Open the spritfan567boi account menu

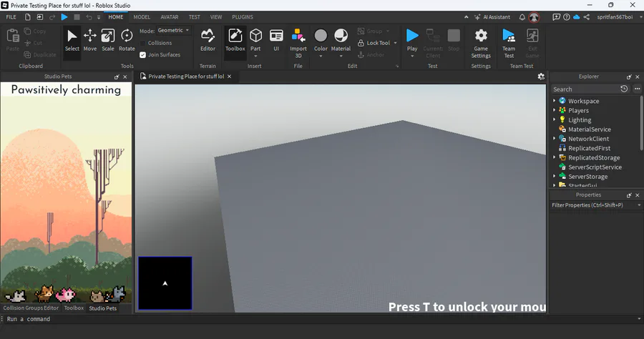pyautogui.click(x=615, y=17)
